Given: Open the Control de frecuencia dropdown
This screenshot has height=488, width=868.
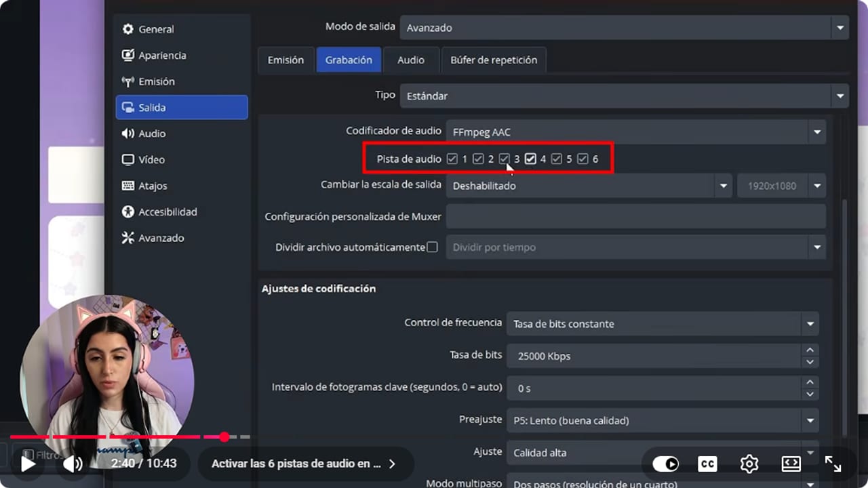Looking at the screenshot, I should pyautogui.click(x=663, y=324).
